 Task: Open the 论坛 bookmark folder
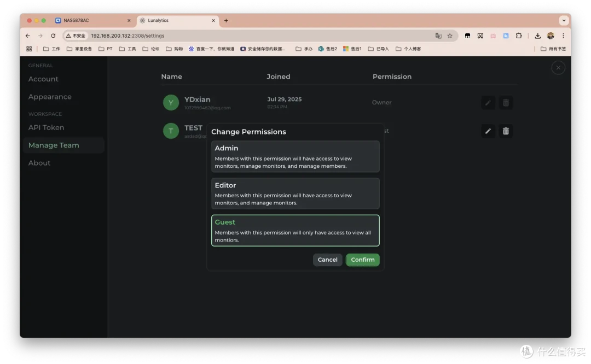point(151,49)
